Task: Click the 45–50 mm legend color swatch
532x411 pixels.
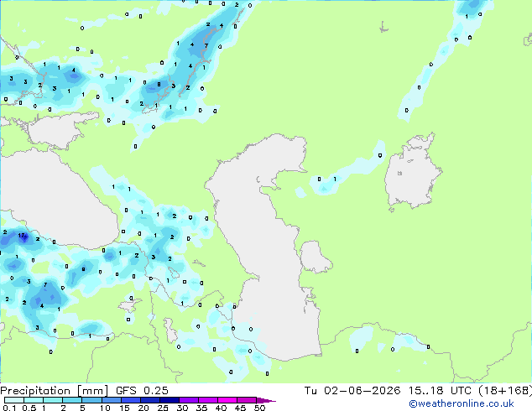Action: [247, 400]
